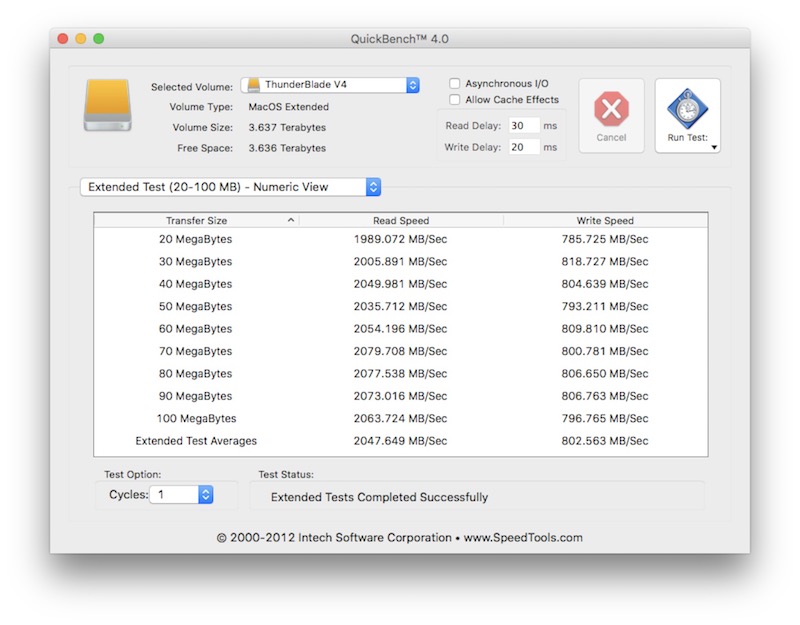Image resolution: width=800 pixels, height=625 pixels.
Task: Click the Transfer Size sort arrow indicator
Action: tap(291, 220)
